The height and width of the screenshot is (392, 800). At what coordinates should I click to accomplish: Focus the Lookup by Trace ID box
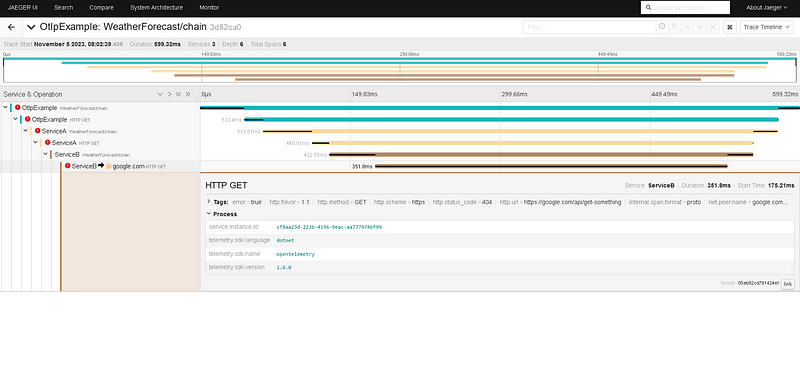click(x=685, y=8)
